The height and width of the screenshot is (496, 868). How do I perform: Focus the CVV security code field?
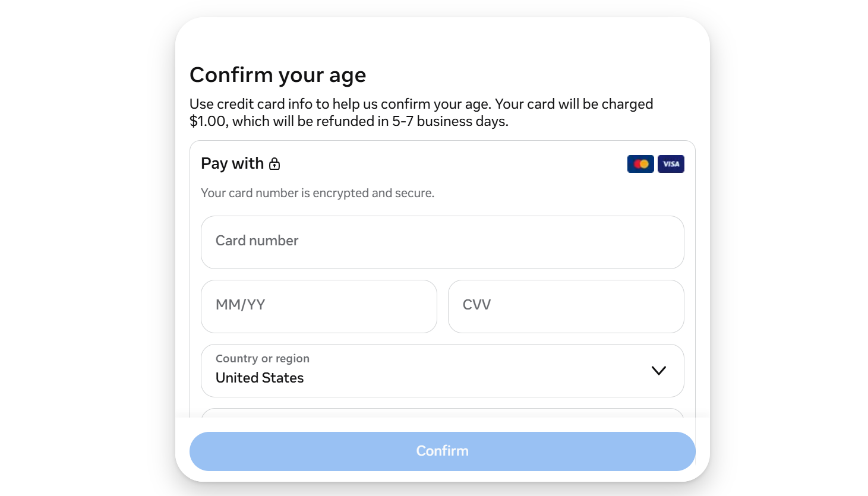click(566, 307)
